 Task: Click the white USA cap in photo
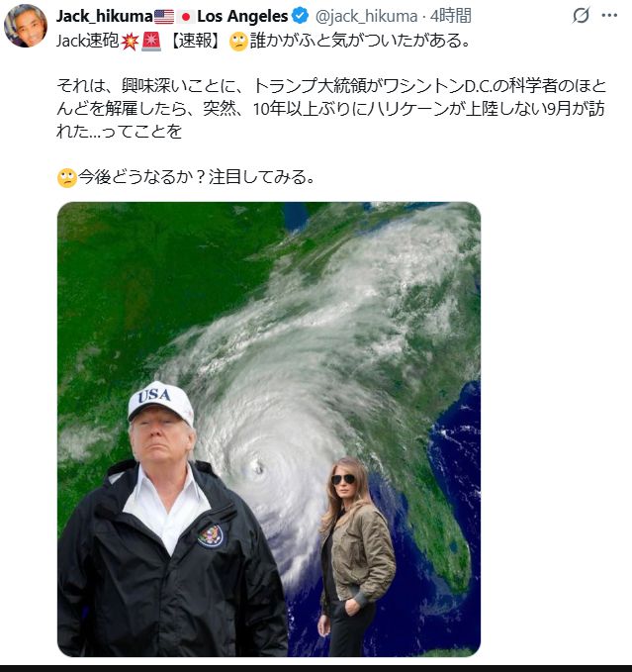pyautogui.click(x=161, y=402)
